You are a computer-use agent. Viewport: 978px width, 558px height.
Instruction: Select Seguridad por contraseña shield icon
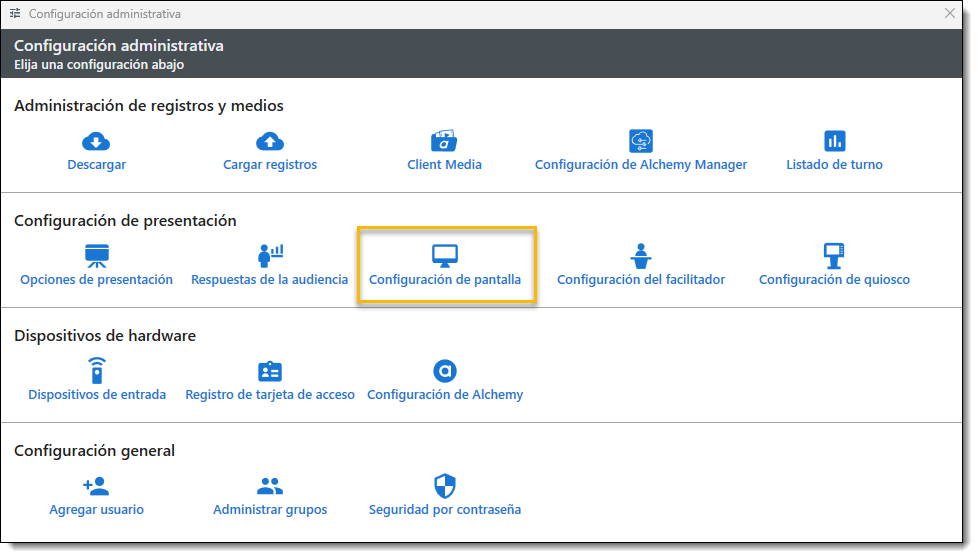445,486
